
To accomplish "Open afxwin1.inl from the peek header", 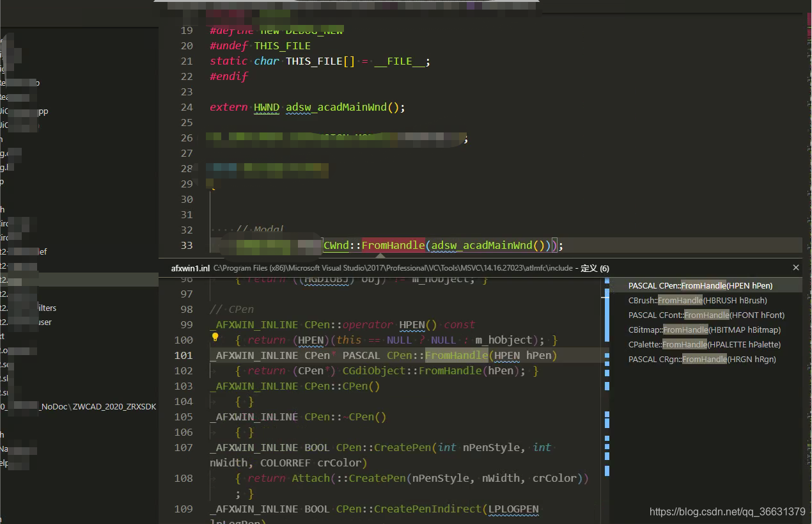I will (191, 268).
